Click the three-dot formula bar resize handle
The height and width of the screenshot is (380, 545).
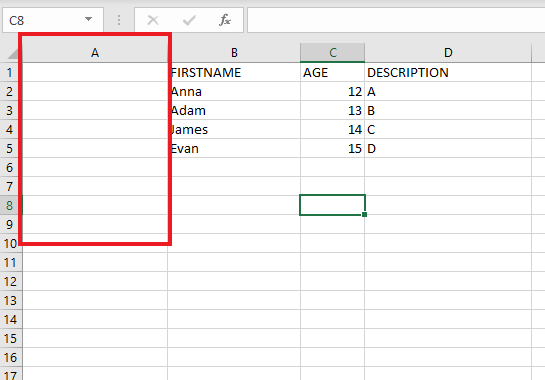[119, 20]
